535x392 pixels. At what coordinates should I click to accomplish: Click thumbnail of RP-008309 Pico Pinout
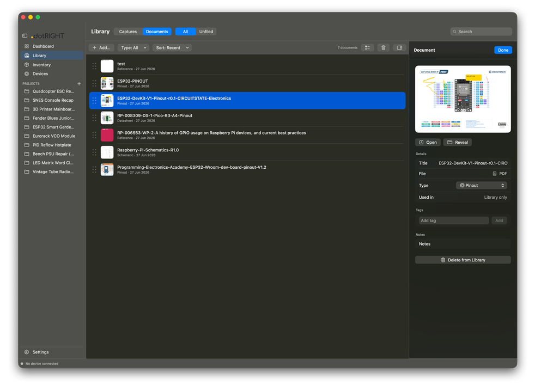tap(107, 118)
